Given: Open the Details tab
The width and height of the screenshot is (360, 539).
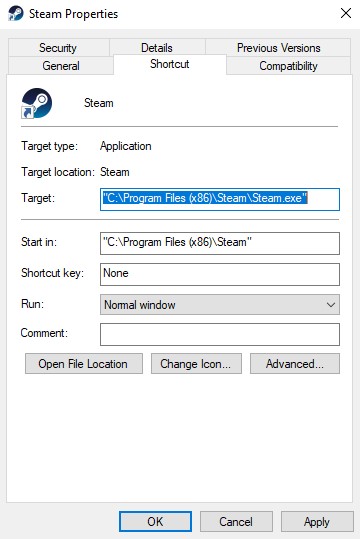Looking at the screenshot, I should [157, 48].
